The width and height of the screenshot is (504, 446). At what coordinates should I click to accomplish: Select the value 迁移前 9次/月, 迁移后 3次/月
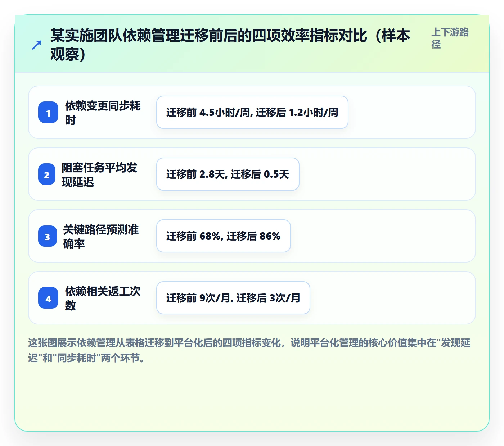[x=233, y=298]
